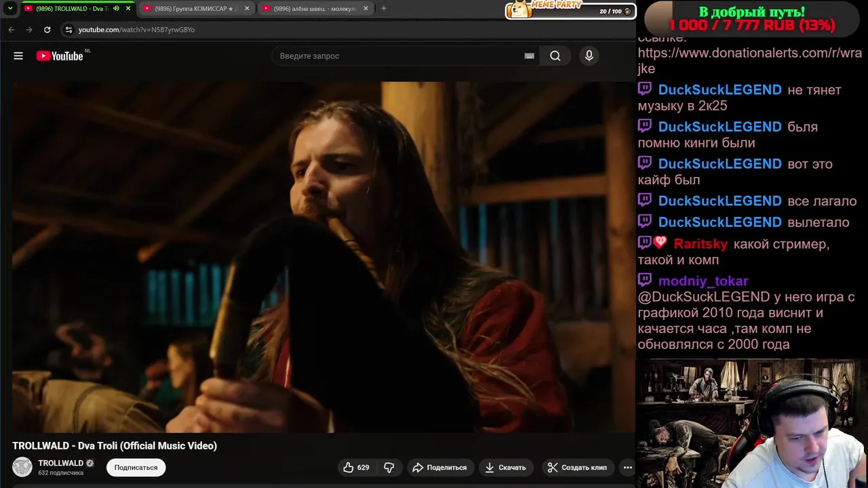Click the Doge icon in Meme Party widget
The height and width of the screenshot is (488, 868).
pyautogui.click(x=519, y=9)
